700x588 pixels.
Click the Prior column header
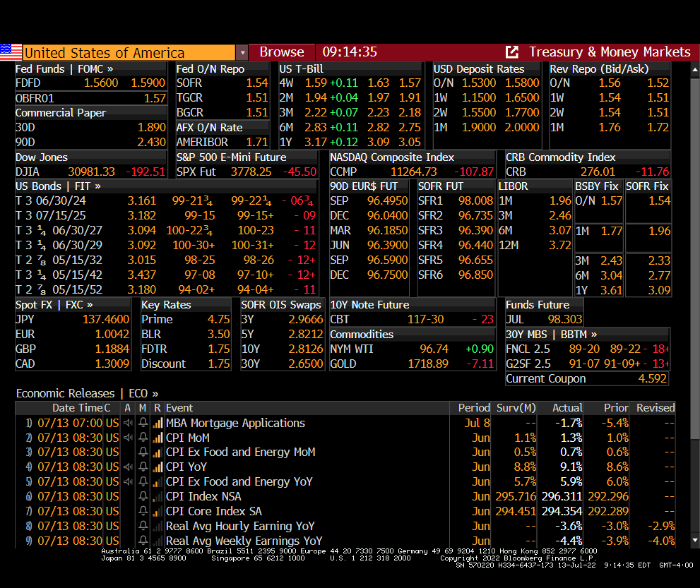(x=616, y=408)
